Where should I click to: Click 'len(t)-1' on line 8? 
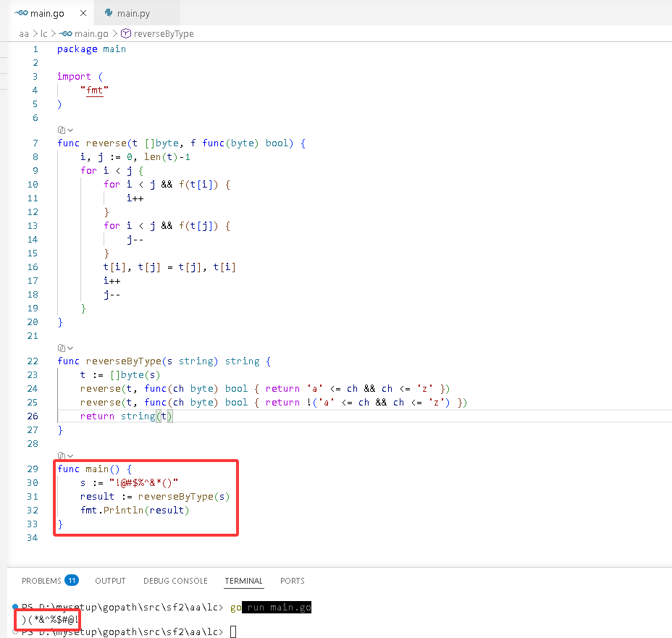point(167,157)
